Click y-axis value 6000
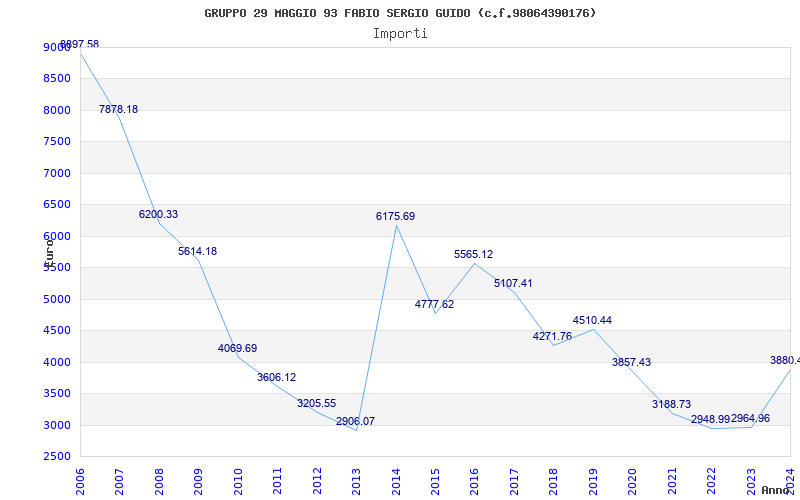The image size is (800, 500). click(57, 236)
